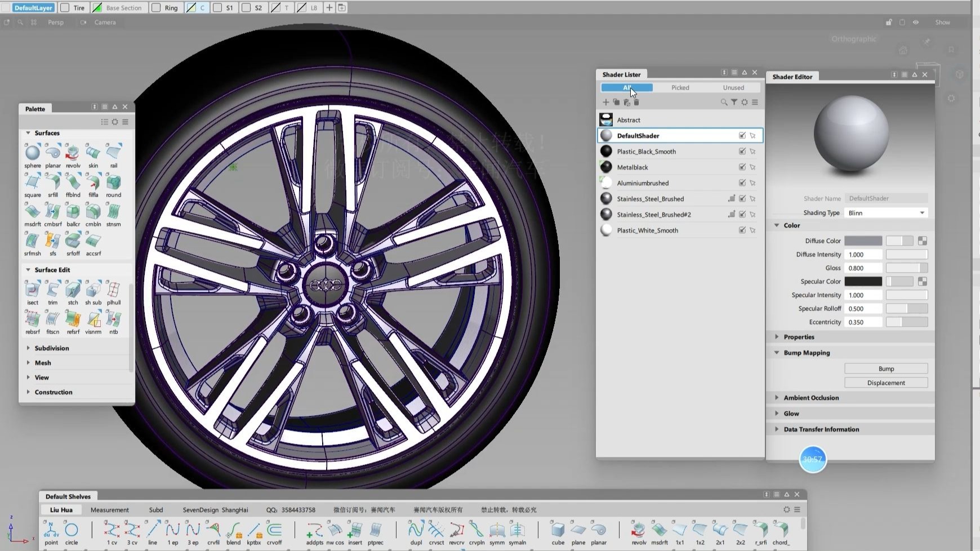Open the Measurement shelf tab
This screenshot has height=551, width=980.
click(x=109, y=510)
